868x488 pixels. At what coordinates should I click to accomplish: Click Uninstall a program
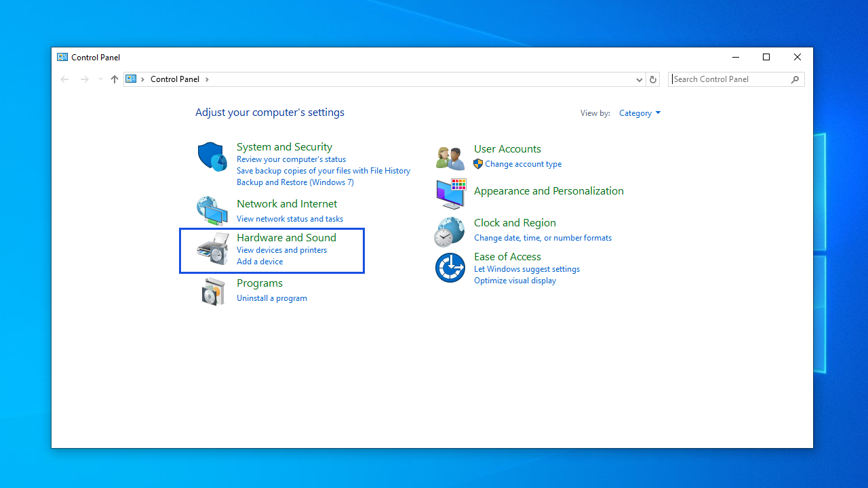272,298
